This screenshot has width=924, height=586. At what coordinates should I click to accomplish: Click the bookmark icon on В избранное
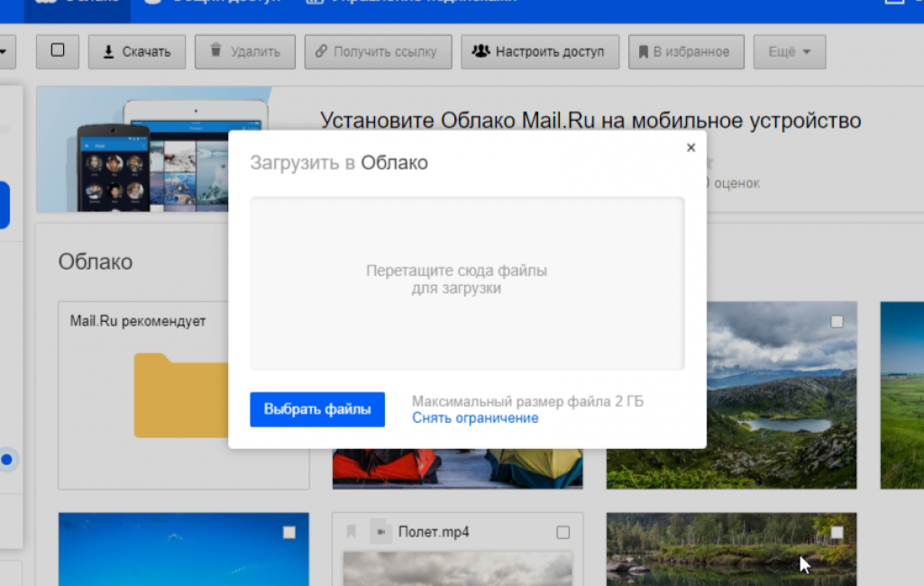(x=643, y=52)
